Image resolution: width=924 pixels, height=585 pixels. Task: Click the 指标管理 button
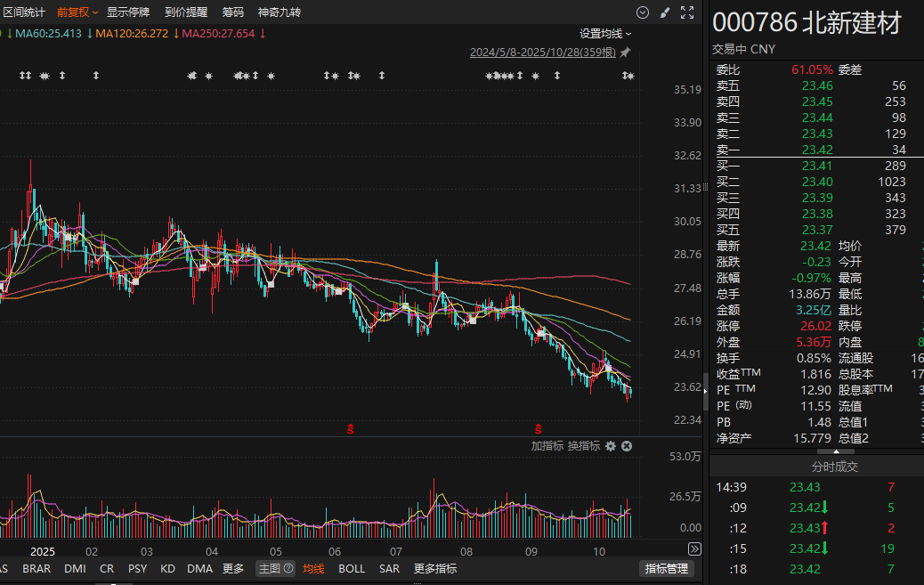click(666, 569)
